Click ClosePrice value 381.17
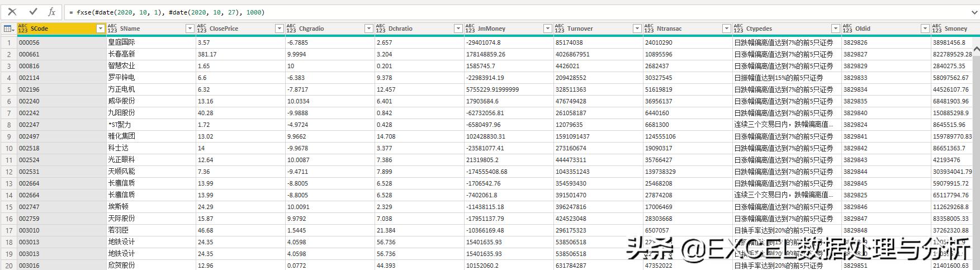The width and height of the screenshot is (980, 270). pos(240,54)
